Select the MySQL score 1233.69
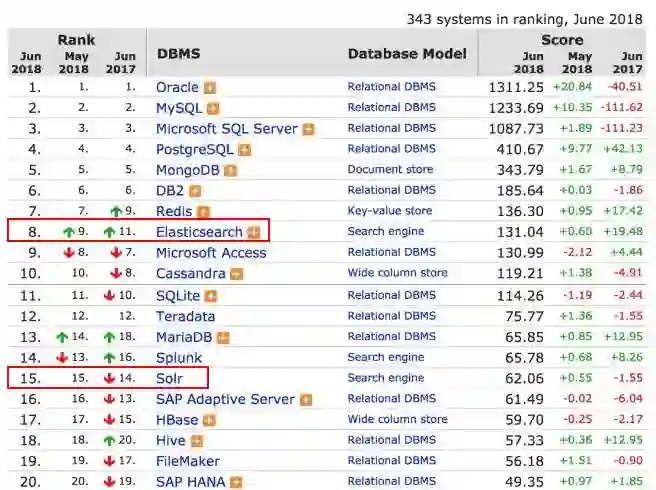 click(x=516, y=108)
